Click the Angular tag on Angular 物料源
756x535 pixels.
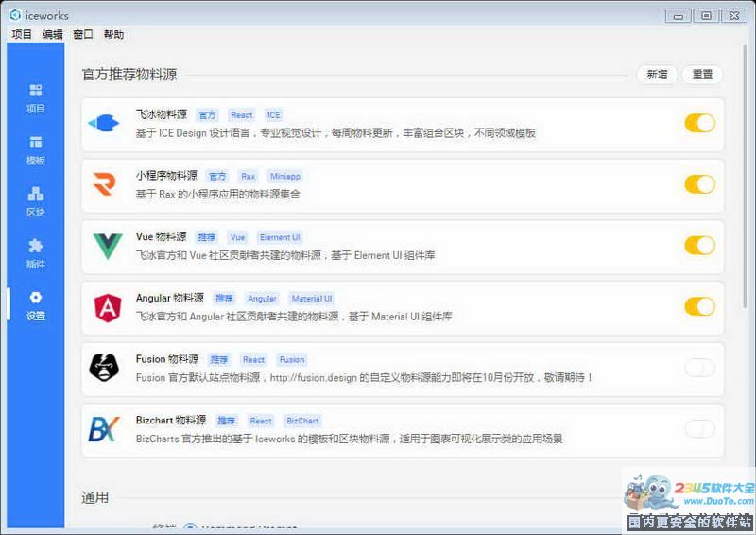[262, 299]
